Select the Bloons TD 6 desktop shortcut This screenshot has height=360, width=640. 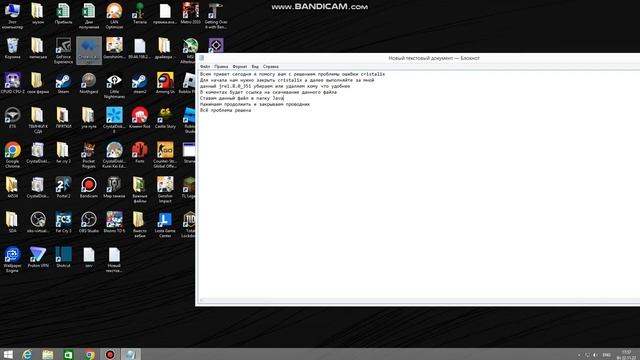114,222
